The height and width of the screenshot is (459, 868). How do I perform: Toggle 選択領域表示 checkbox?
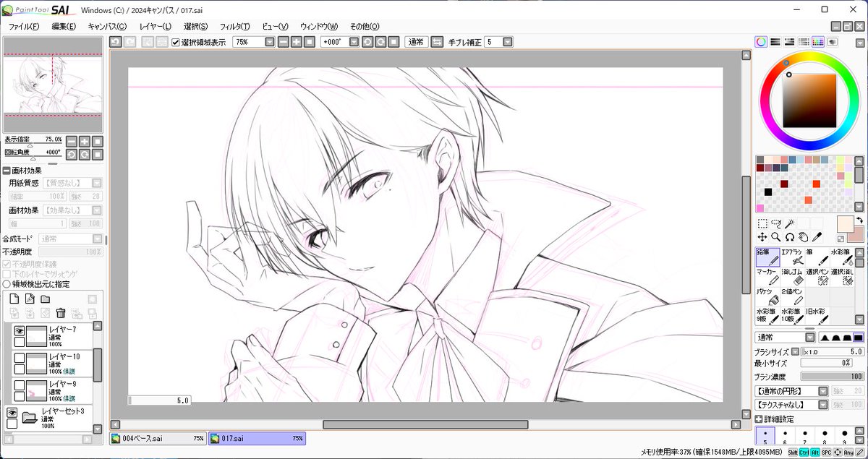[x=176, y=43]
